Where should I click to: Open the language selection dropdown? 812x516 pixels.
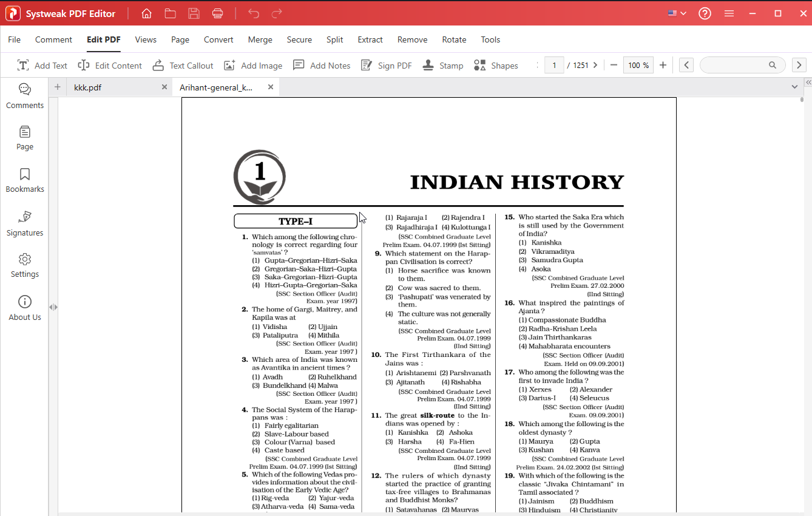click(x=676, y=12)
